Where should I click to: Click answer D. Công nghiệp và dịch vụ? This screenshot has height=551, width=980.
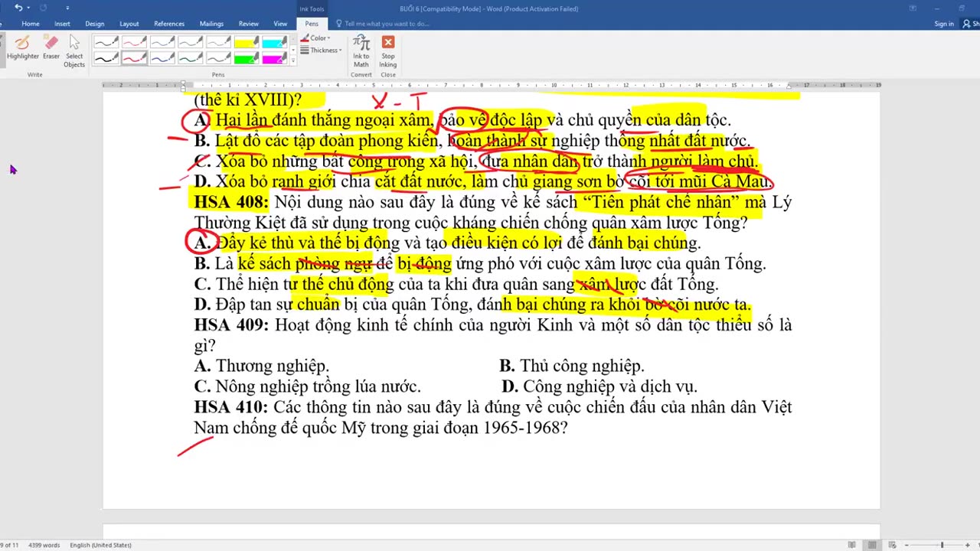(599, 386)
